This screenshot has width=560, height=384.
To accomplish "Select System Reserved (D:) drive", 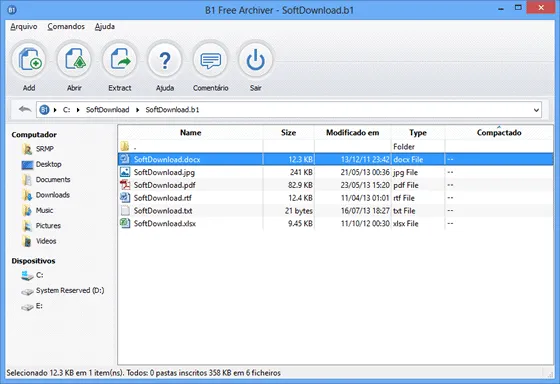I will point(62,291).
